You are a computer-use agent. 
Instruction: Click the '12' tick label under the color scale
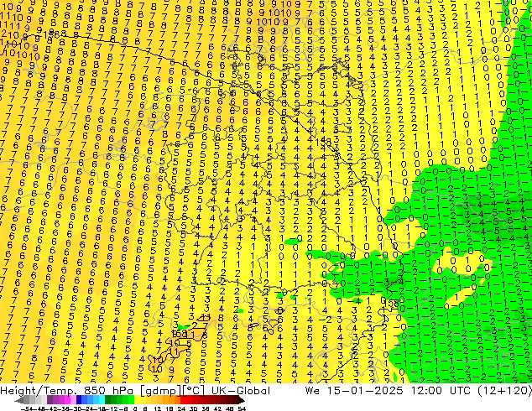coord(158,408)
